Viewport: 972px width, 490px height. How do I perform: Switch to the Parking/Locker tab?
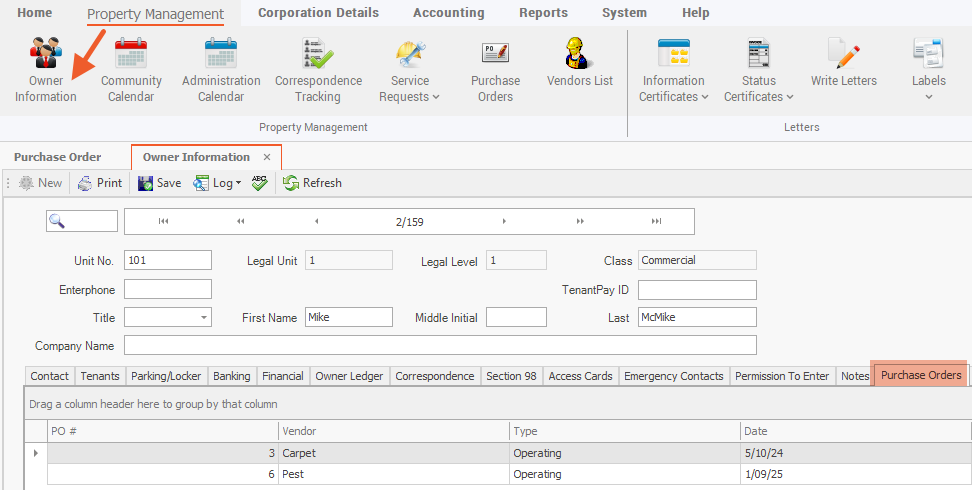coord(166,376)
